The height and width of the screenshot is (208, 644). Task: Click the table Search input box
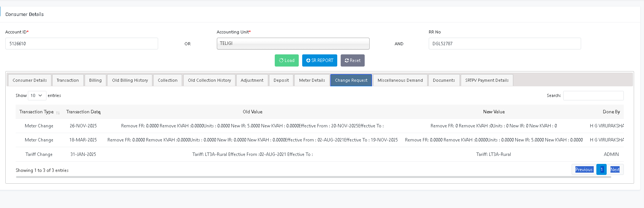(x=593, y=95)
